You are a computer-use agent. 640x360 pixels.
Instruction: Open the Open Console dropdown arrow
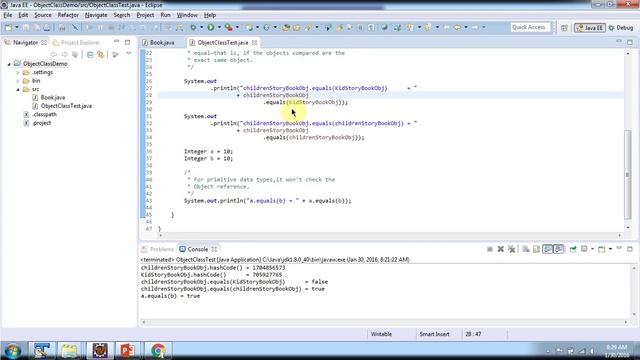(610, 249)
